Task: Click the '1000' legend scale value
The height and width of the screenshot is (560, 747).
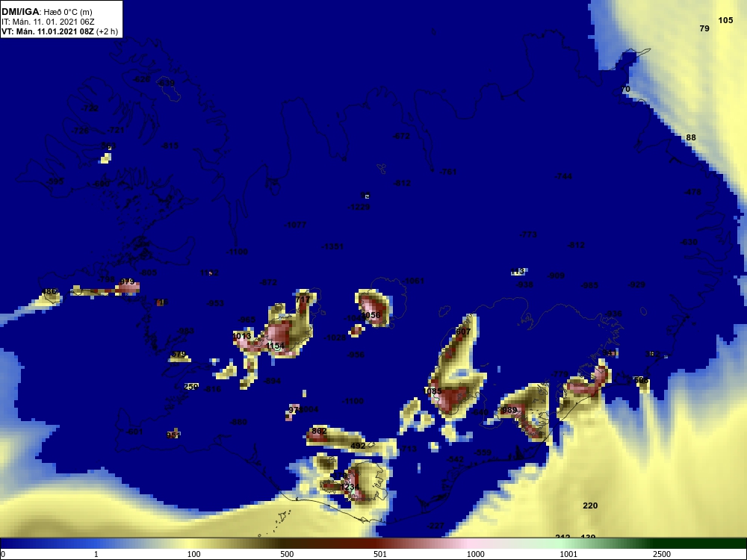Action: 475,554
